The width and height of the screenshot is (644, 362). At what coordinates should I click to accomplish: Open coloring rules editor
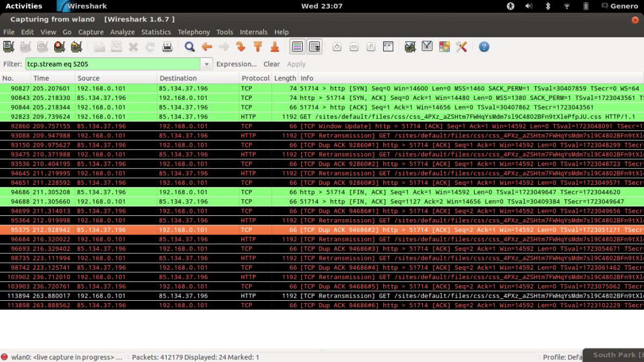(444, 47)
